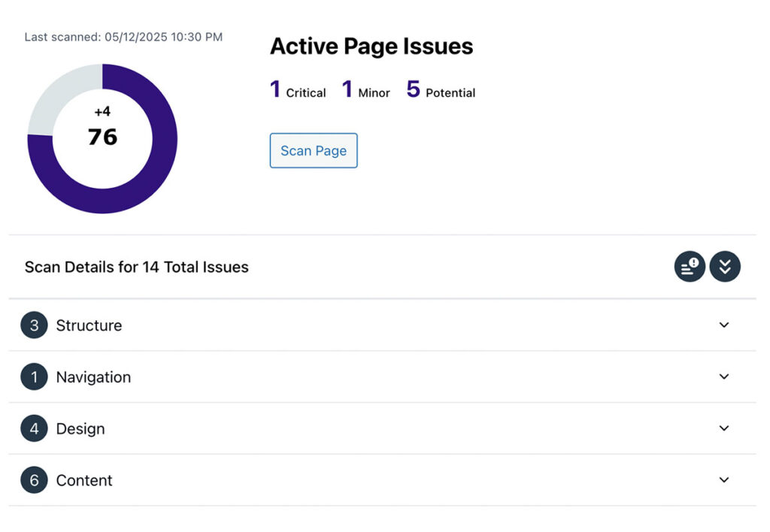Click the Structure count badge showing 3
The height and width of the screenshot is (532, 770).
pyautogui.click(x=34, y=325)
